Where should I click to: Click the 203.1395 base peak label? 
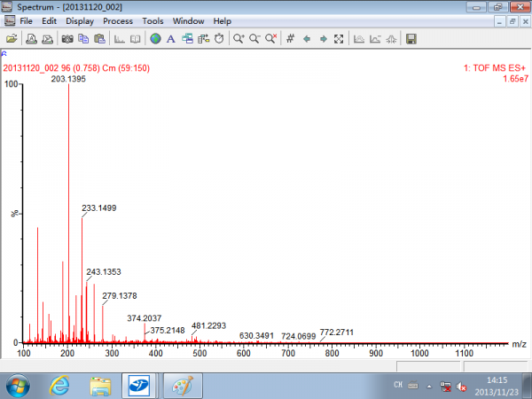coord(69,79)
